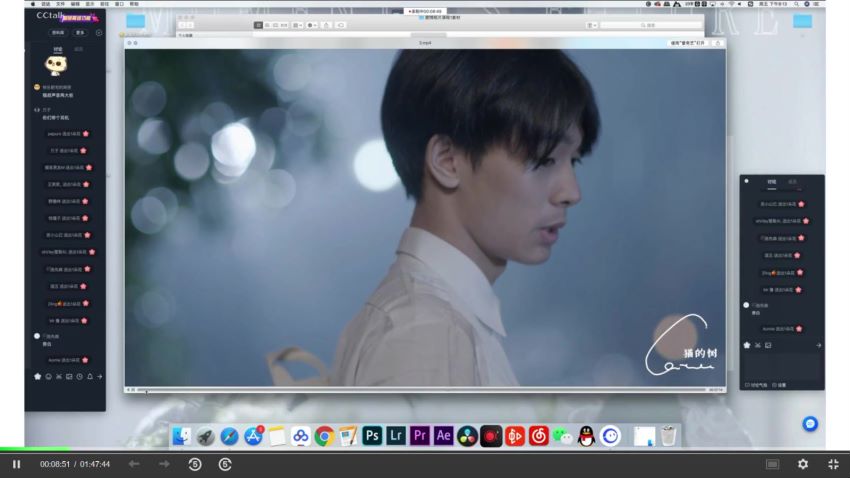Screen dimensions: 850x478
Task: Launch After Effects from the Dock
Action: pyautogui.click(x=443, y=436)
